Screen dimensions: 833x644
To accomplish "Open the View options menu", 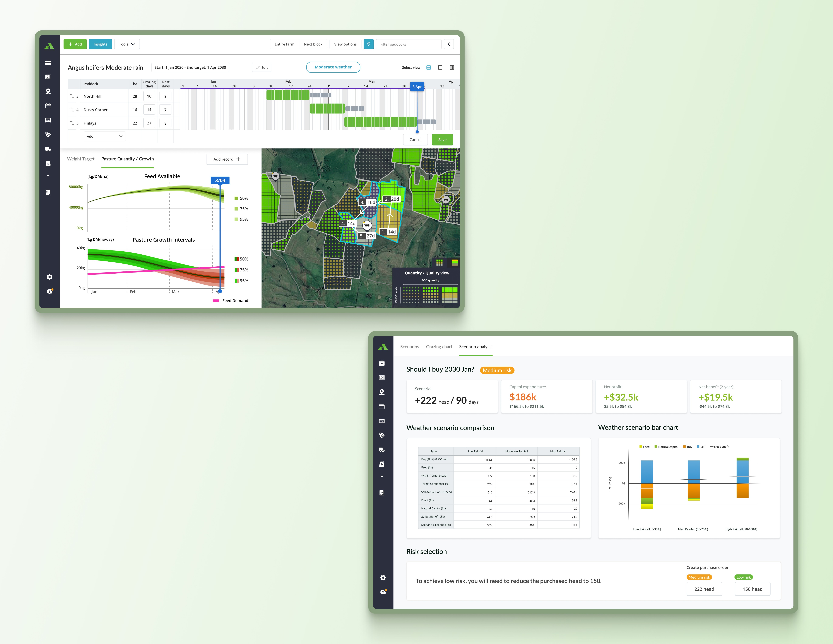I will pyautogui.click(x=345, y=44).
